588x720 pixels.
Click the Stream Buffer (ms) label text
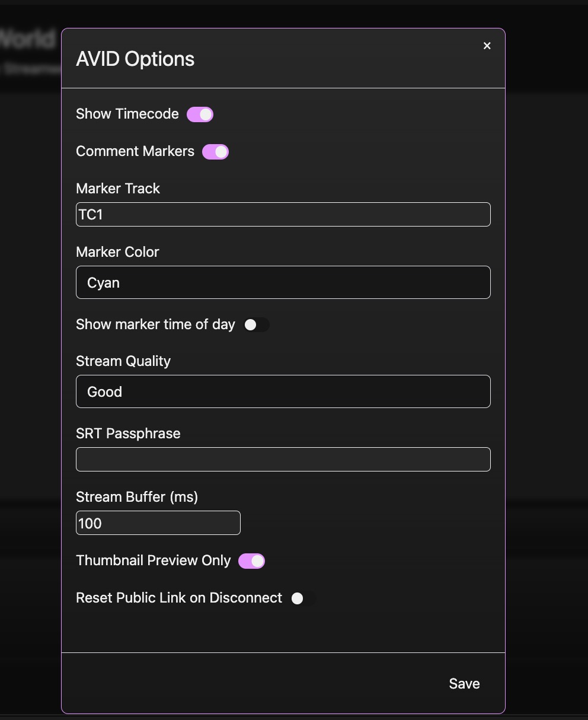(x=136, y=497)
